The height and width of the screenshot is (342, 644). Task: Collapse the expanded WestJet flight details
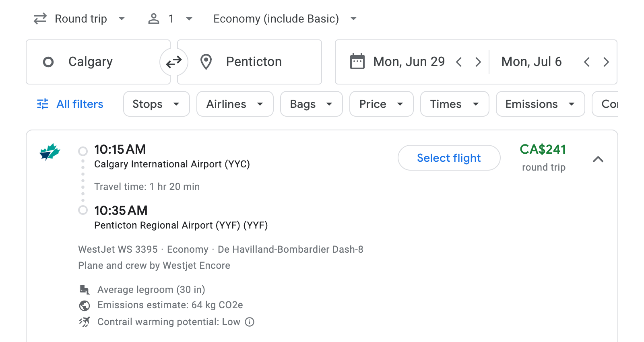tap(599, 159)
